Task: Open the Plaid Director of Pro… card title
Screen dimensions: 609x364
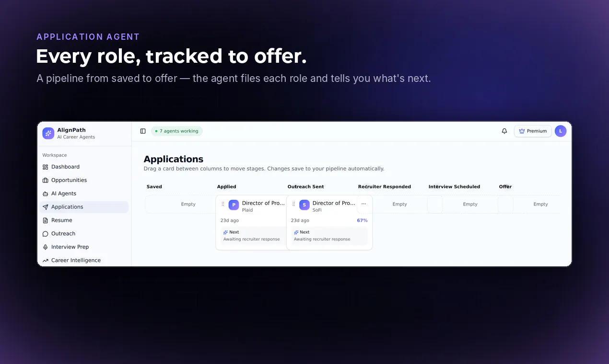Action: [263, 203]
